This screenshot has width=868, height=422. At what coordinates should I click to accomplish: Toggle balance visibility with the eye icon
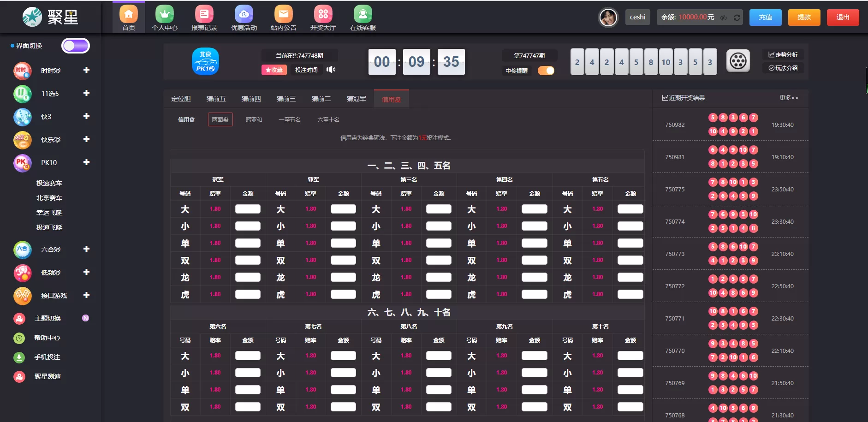(x=724, y=18)
